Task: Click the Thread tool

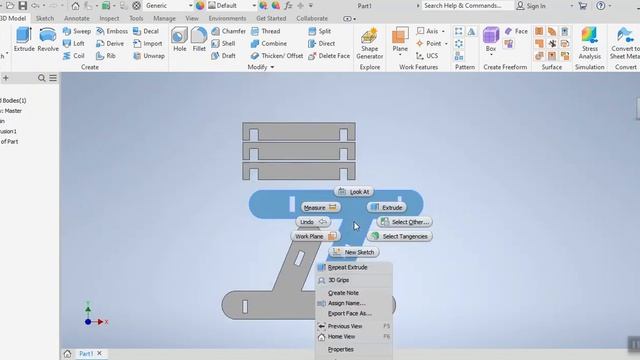Action: click(x=265, y=31)
